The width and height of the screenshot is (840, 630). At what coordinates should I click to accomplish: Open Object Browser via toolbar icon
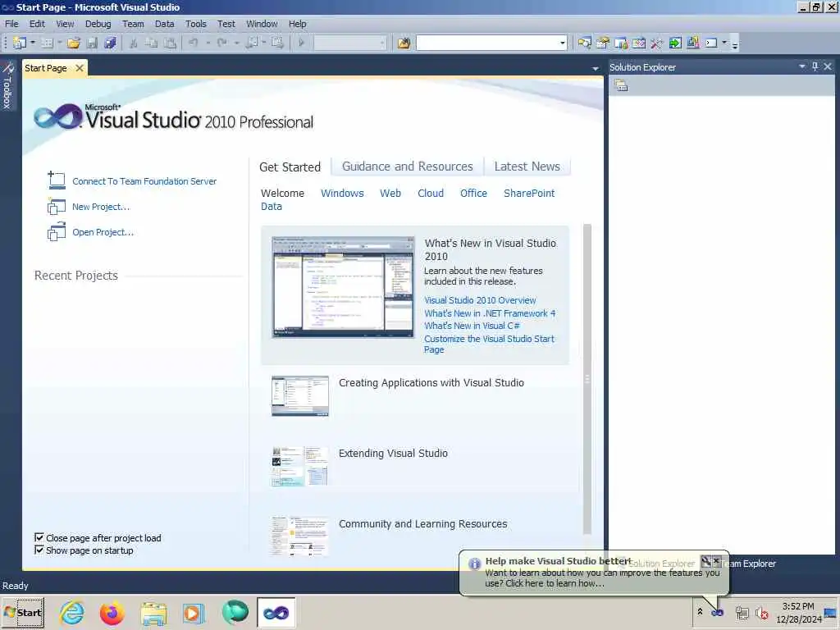pyautogui.click(x=639, y=43)
